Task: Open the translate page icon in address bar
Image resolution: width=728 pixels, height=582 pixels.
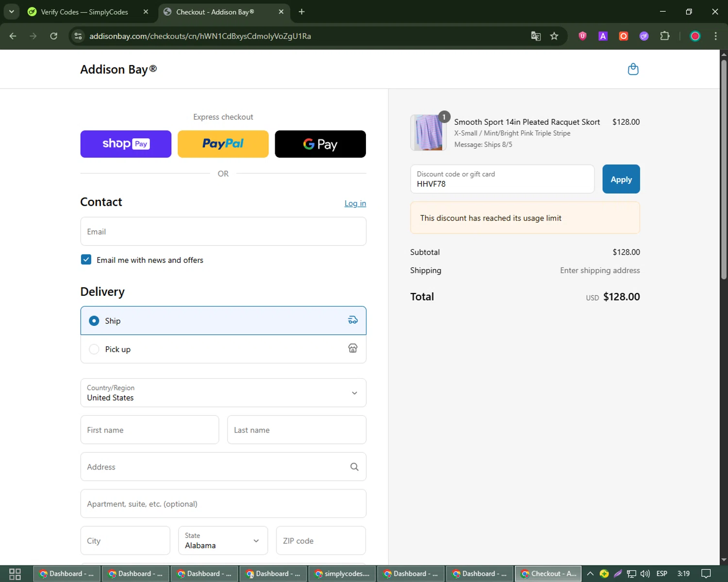Action: 536,36
